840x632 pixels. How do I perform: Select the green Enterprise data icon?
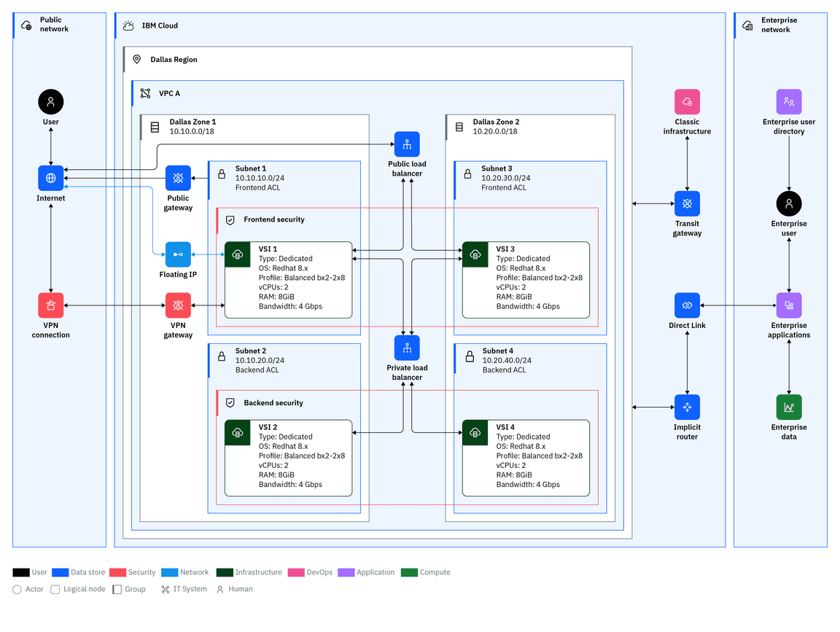coord(789,407)
